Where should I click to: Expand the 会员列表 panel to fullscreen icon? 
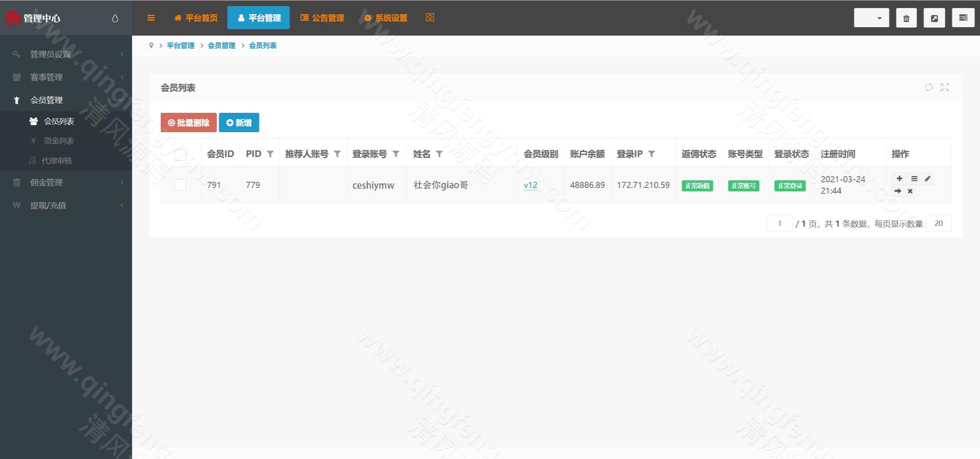[945, 87]
